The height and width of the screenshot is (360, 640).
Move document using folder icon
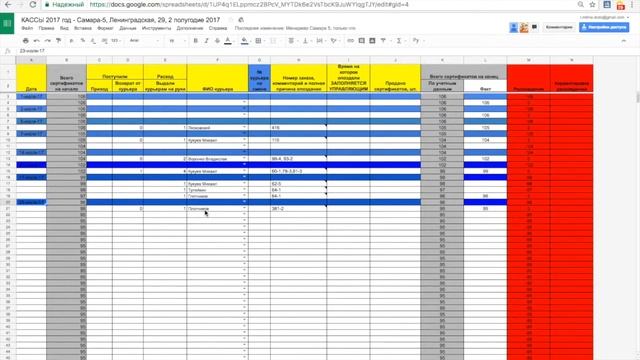coord(241,20)
